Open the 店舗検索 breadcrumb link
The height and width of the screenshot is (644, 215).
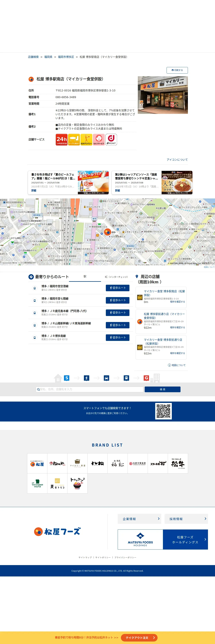coord(33,57)
